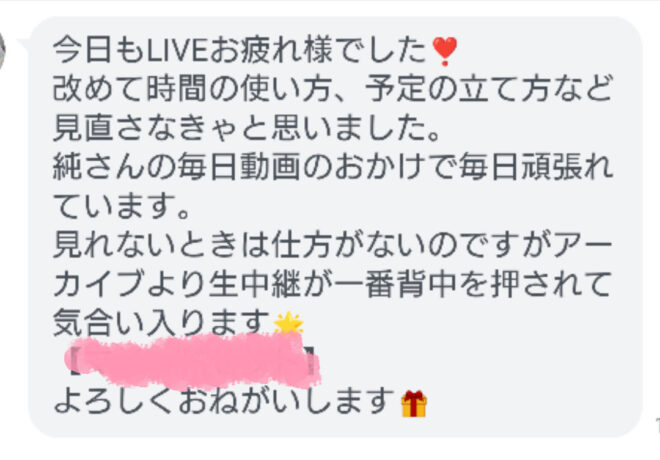The width and height of the screenshot is (660, 460).
Task: Click the gift box emoji
Action: pos(414,404)
